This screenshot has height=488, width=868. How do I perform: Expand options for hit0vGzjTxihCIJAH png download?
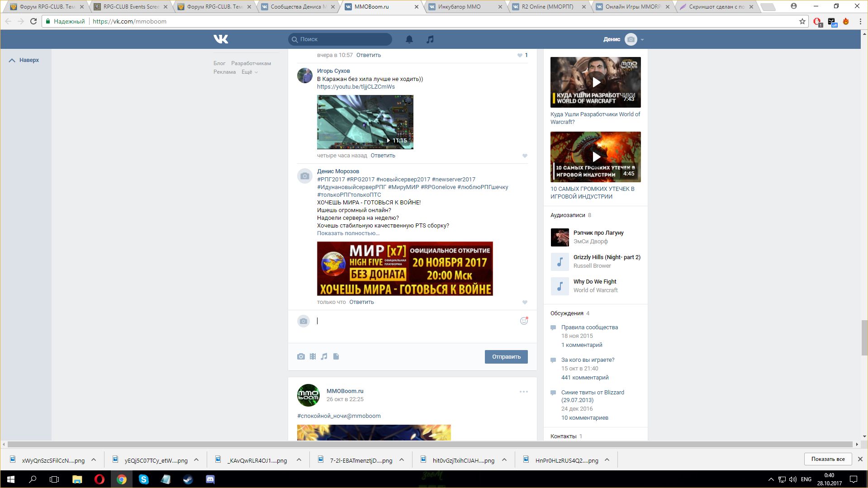pos(504,460)
